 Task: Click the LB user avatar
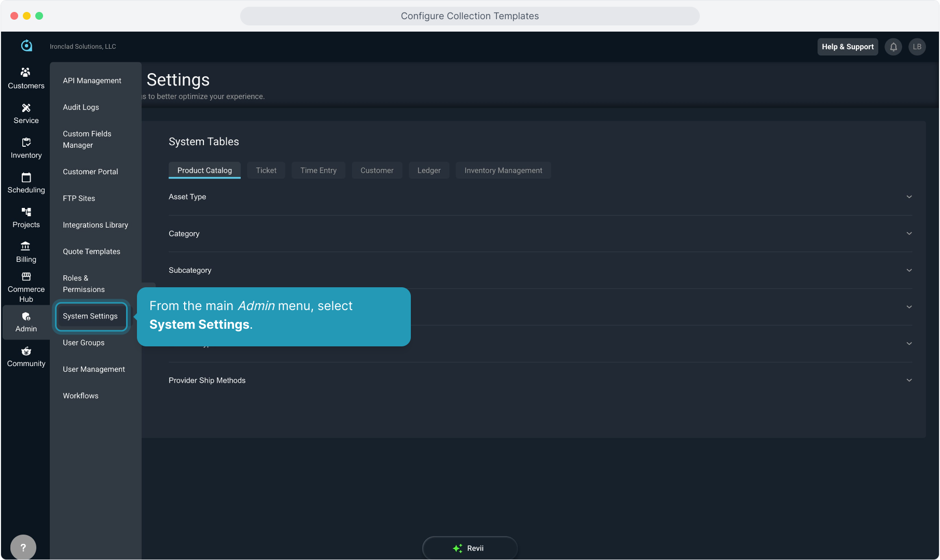tap(917, 47)
